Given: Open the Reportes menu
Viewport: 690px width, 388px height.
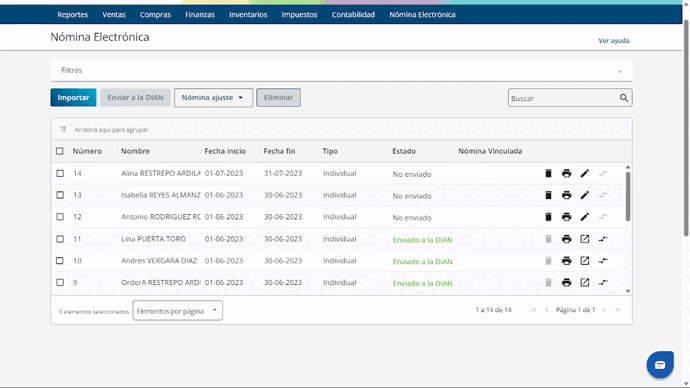Looking at the screenshot, I should (x=73, y=15).
